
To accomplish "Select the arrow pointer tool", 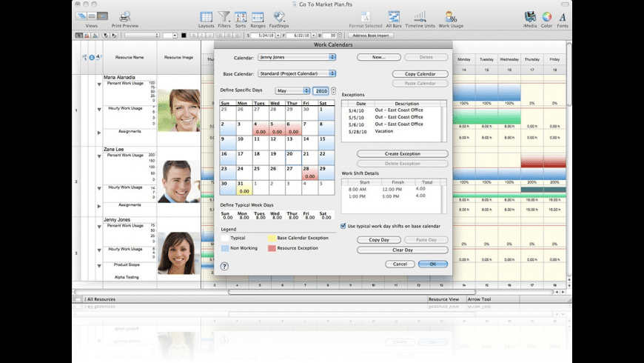I will point(79,36).
